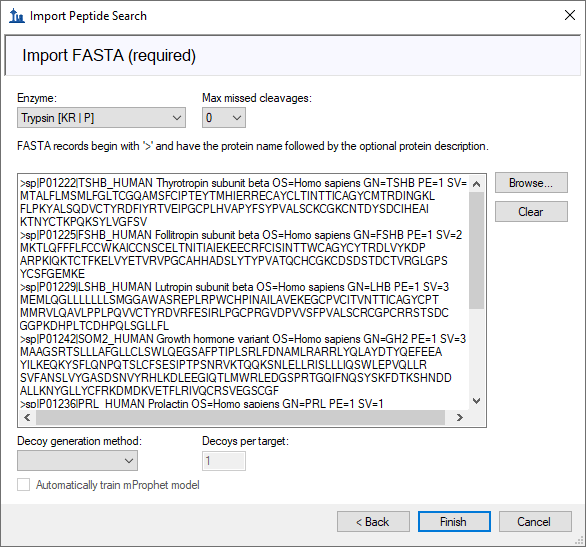
Task: Close the Import Peptide Search dialog
Action: 570,15
